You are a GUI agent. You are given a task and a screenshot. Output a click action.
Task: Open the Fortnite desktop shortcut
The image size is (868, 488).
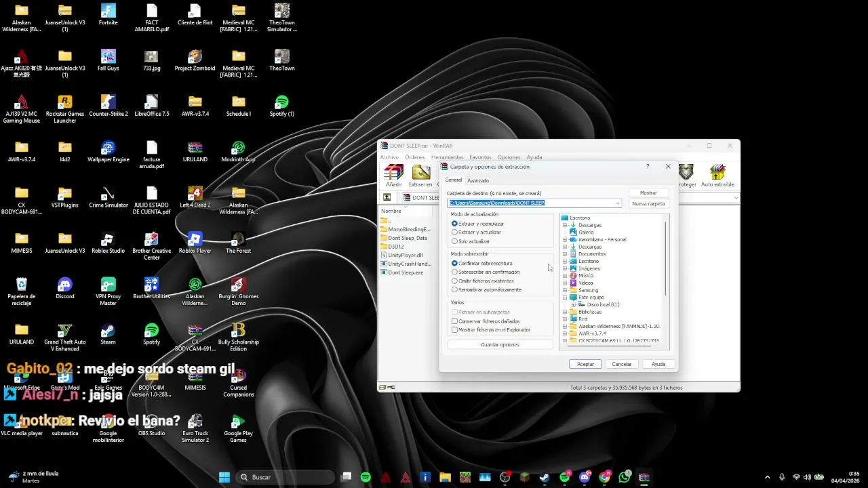coord(108,15)
